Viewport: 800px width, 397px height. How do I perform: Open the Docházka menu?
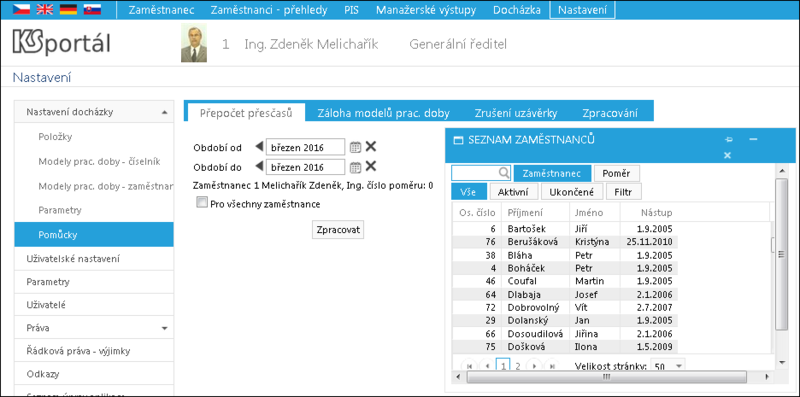(516, 10)
